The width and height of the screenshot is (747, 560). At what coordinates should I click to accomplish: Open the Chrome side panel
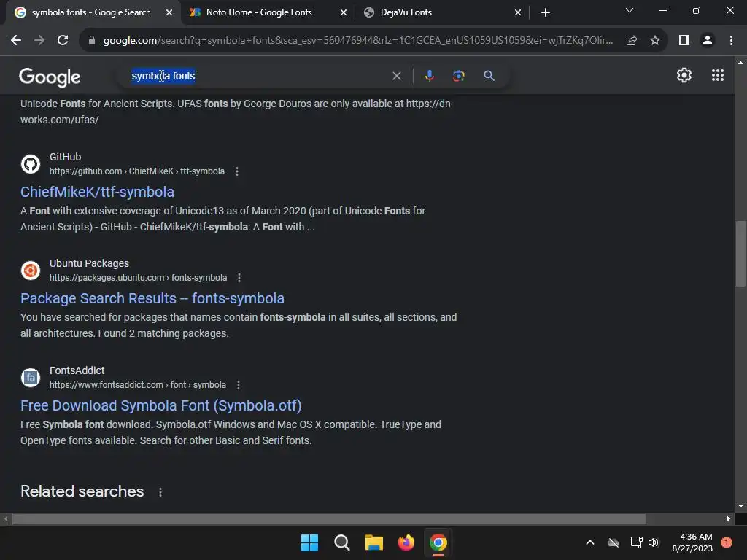click(684, 41)
